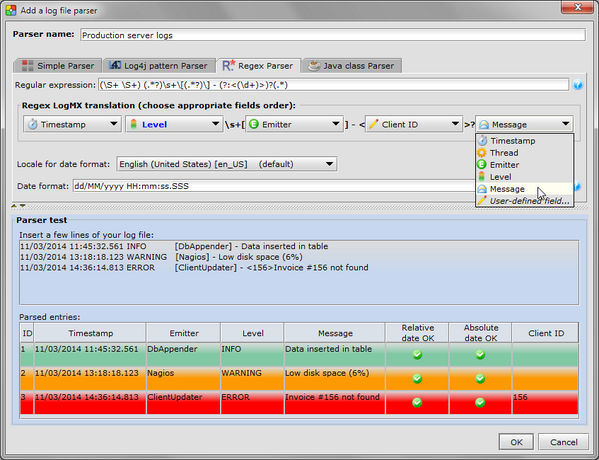Switch to the Log4j pattern Parser tab
The height and width of the screenshot is (460, 599).
(159, 66)
